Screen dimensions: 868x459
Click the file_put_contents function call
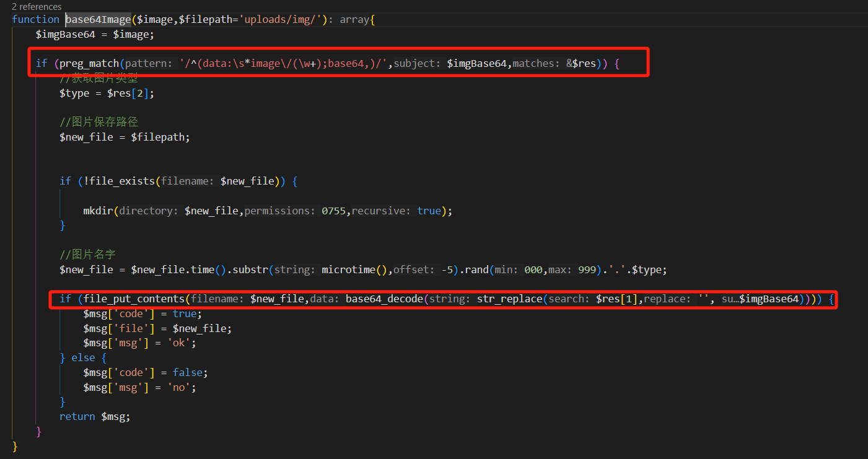134,299
